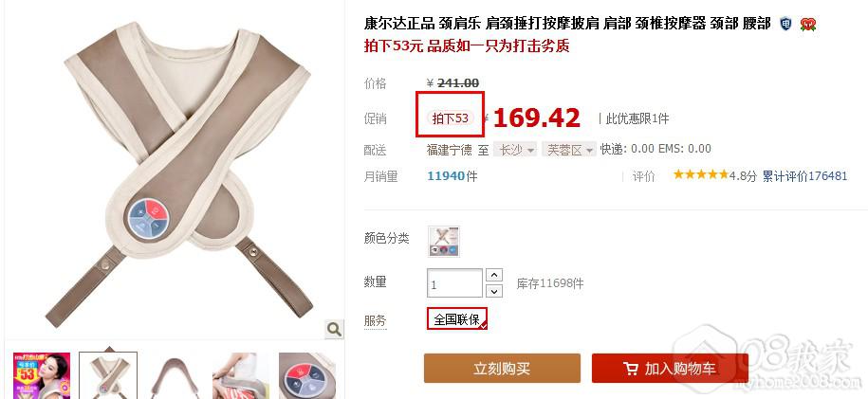
Task: Open 累计评价176481 reviews link
Action: [x=804, y=176]
